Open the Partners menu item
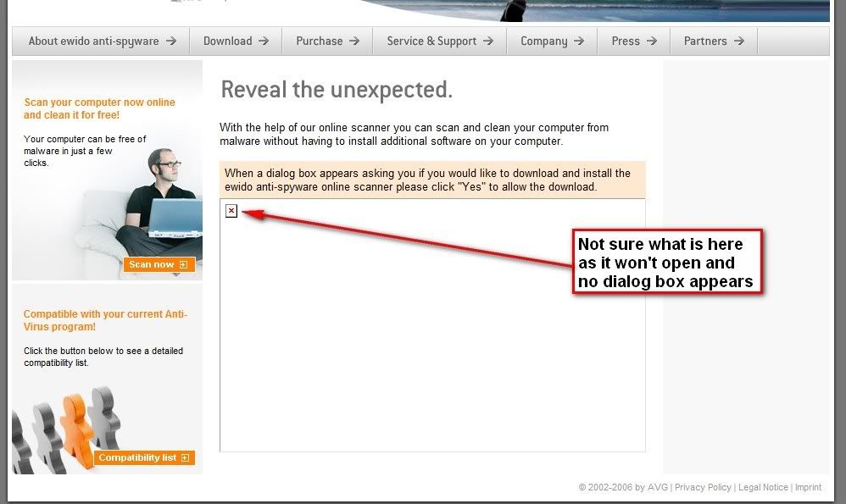This screenshot has height=504, width=846. click(x=714, y=41)
